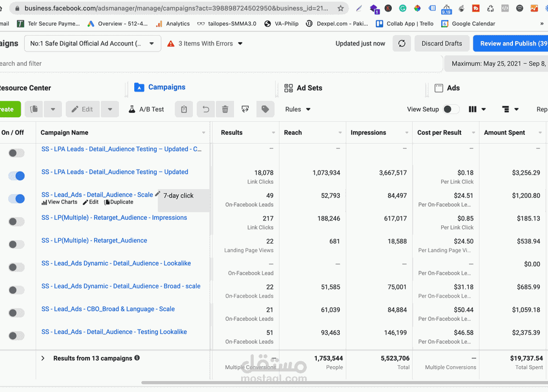
Task: Turn off Lead_Ads - Detail_Audience - Scale campaign
Action: (16, 198)
